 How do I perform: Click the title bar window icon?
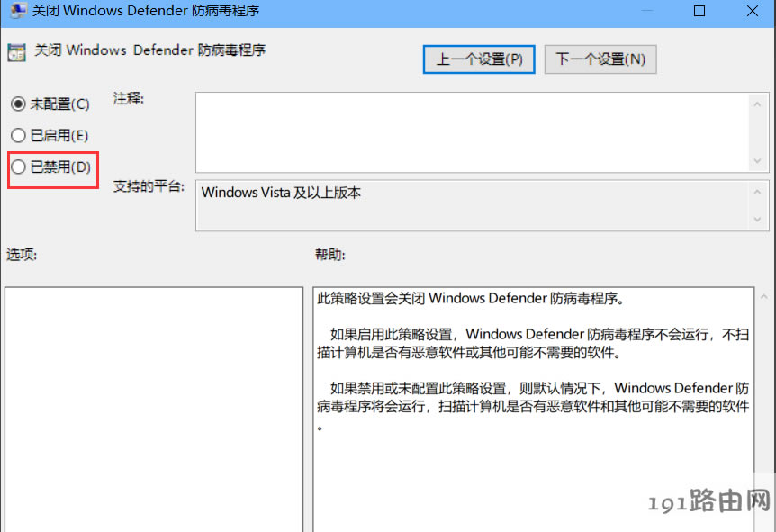18,10
